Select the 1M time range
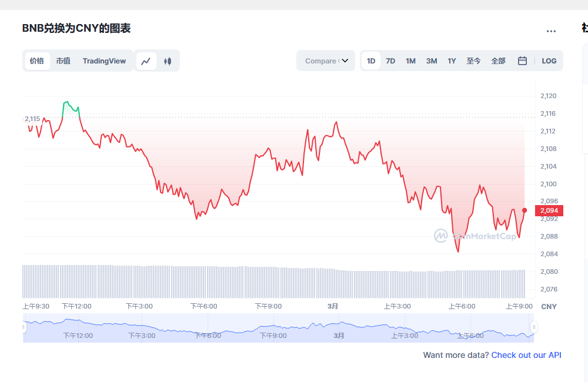Screen dimensions: 588x382 (x=410, y=61)
